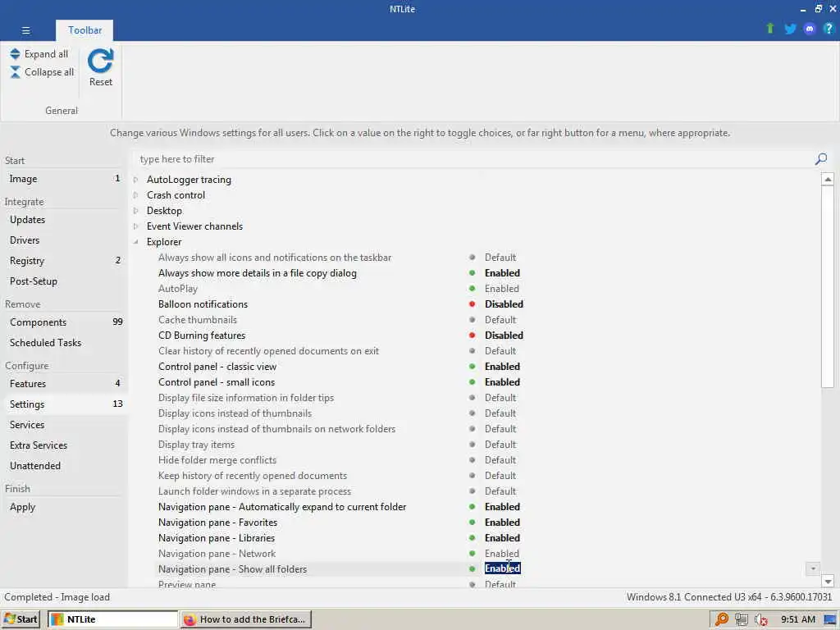
Task: Click scrollbar up arrow
Action: [x=827, y=180]
